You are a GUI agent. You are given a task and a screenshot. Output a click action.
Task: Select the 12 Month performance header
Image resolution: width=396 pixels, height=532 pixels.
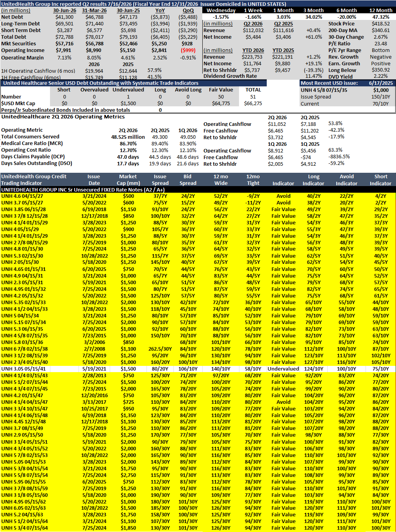click(x=381, y=10)
